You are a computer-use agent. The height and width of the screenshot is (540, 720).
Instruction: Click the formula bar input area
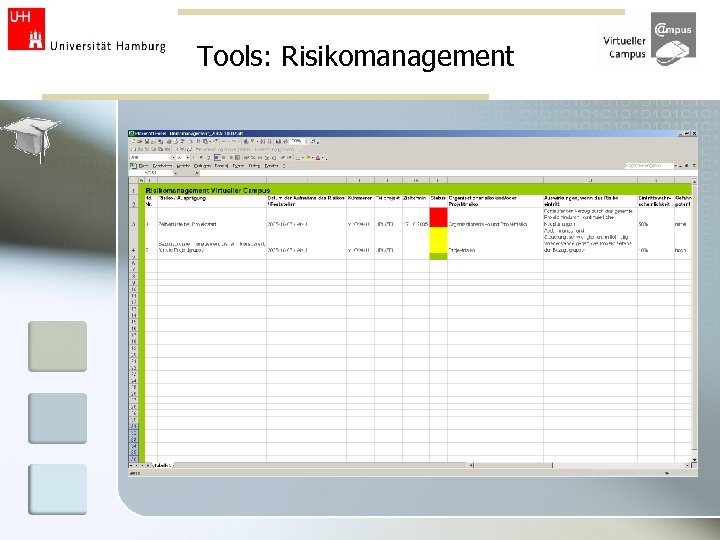(448, 173)
